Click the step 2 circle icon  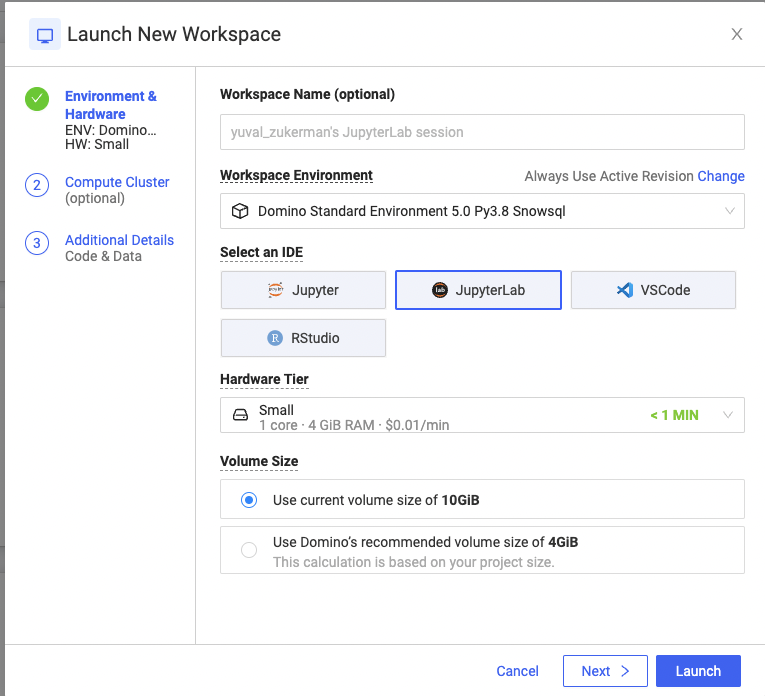tap(37, 185)
